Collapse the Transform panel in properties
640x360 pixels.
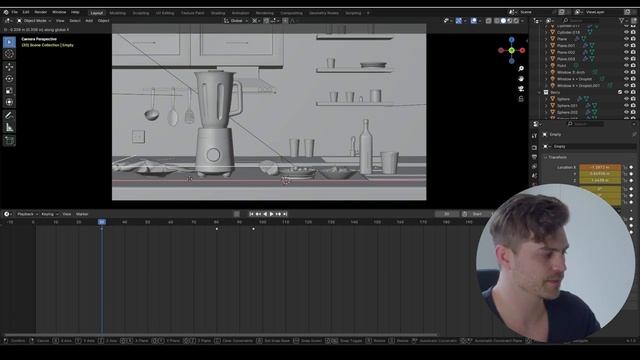tap(545, 157)
